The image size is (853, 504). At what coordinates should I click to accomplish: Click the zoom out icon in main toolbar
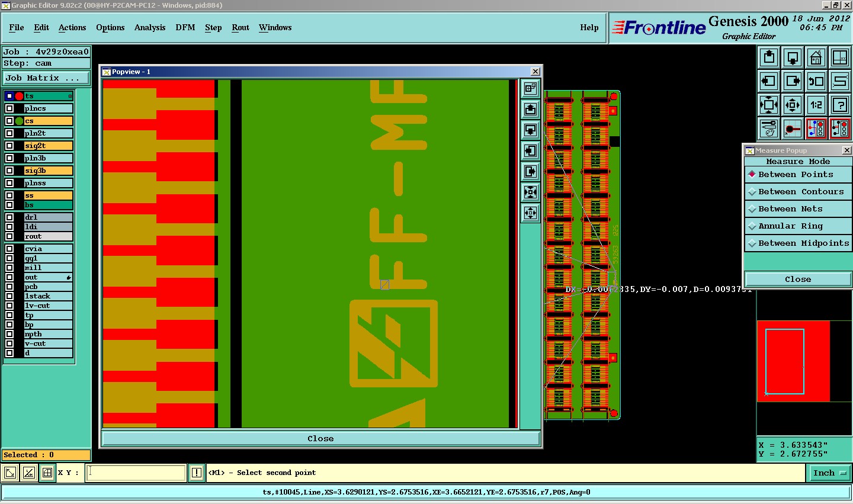tap(793, 105)
